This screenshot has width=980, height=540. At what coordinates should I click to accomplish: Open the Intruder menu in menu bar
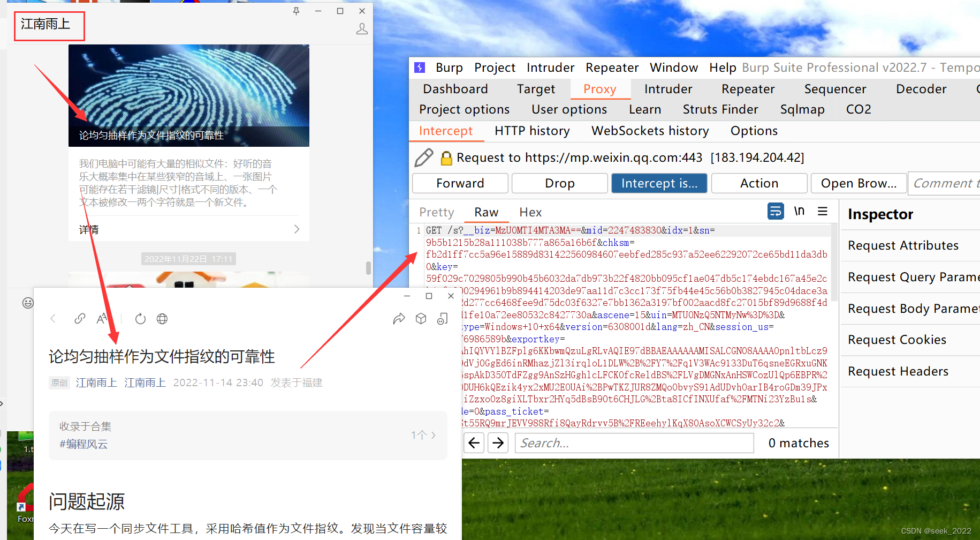[x=550, y=67]
